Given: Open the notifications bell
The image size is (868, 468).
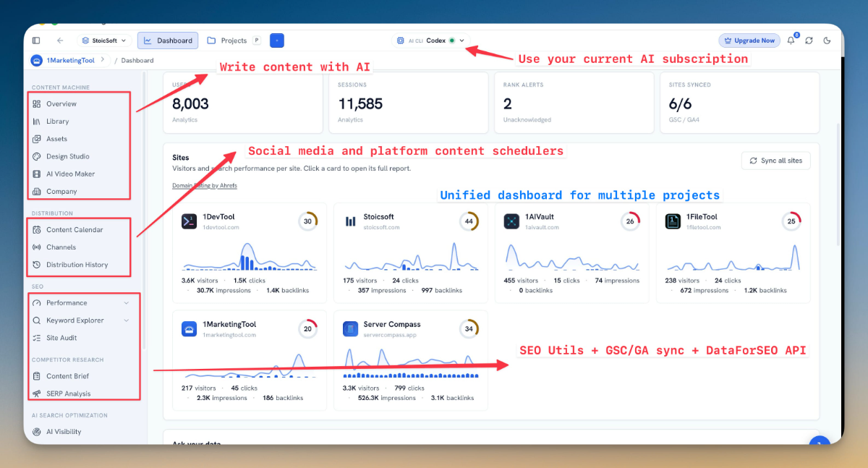Looking at the screenshot, I should click(791, 41).
